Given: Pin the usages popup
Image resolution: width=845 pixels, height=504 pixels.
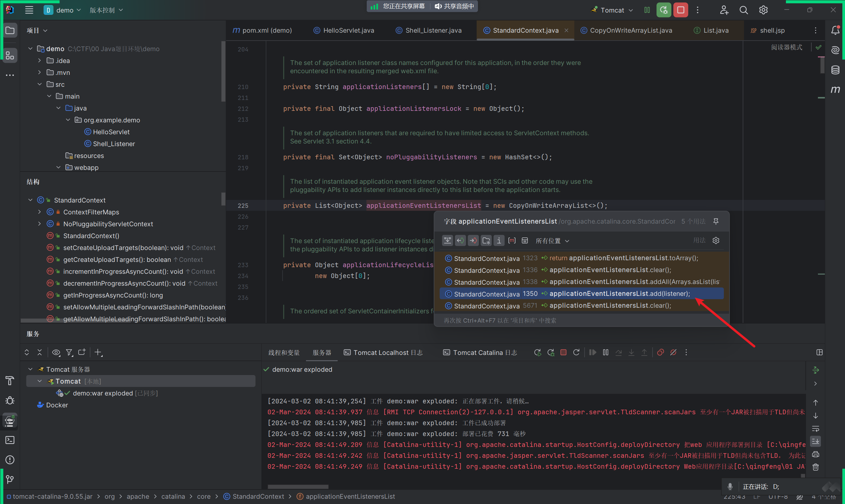Looking at the screenshot, I should (716, 221).
